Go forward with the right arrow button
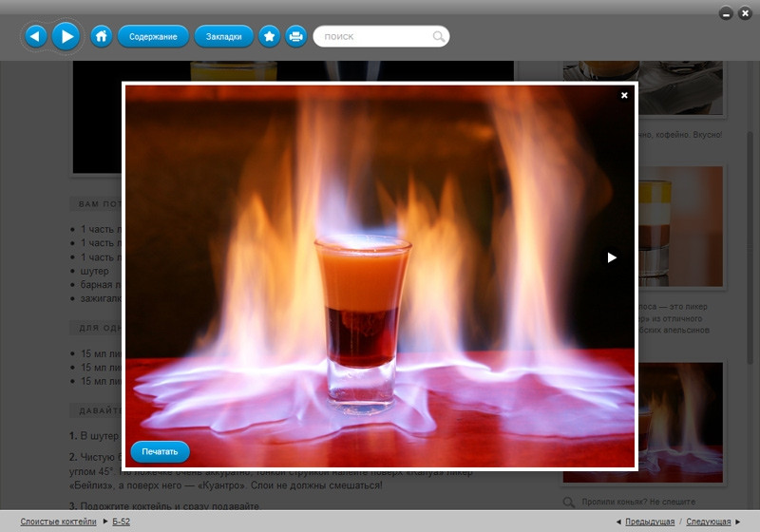Screen dimensions: 760x532 pos(66,36)
